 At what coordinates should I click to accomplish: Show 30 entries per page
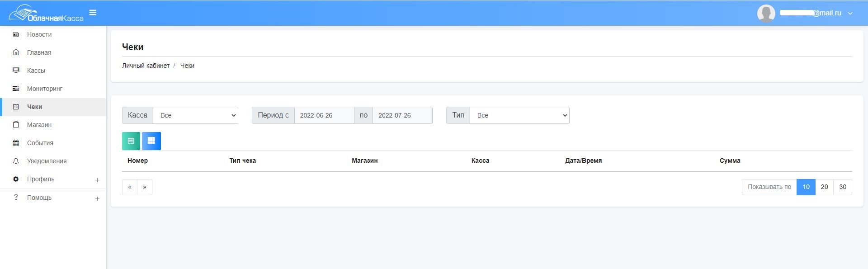click(x=843, y=187)
